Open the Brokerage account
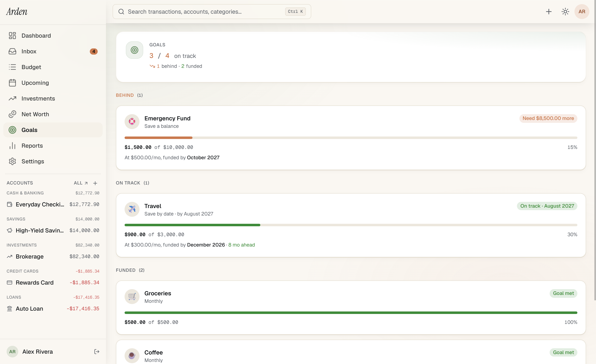The width and height of the screenshot is (596, 364). point(53,256)
